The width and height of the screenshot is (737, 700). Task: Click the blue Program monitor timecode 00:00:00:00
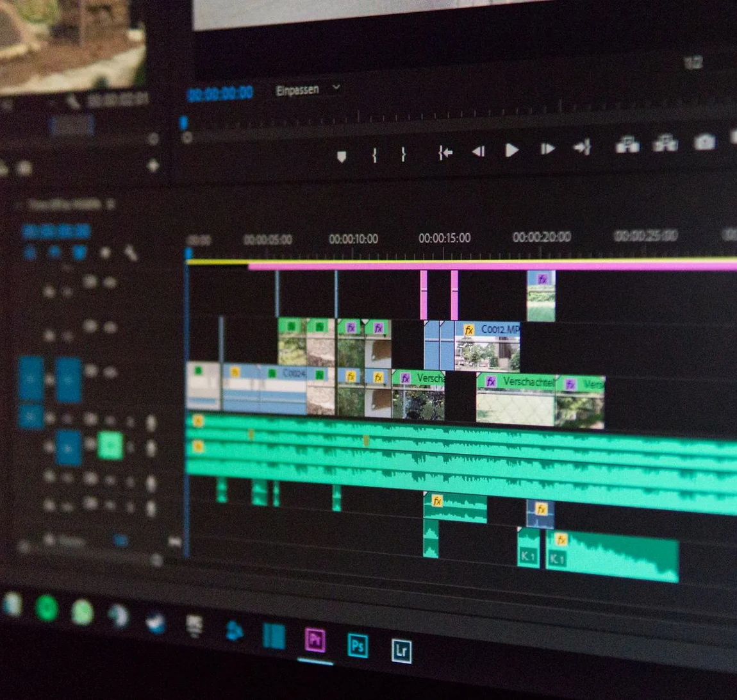[x=220, y=94]
